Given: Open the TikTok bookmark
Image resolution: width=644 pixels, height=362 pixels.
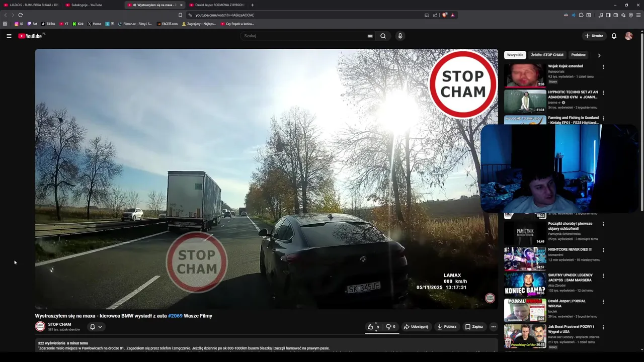Looking at the screenshot, I should [x=48, y=24].
